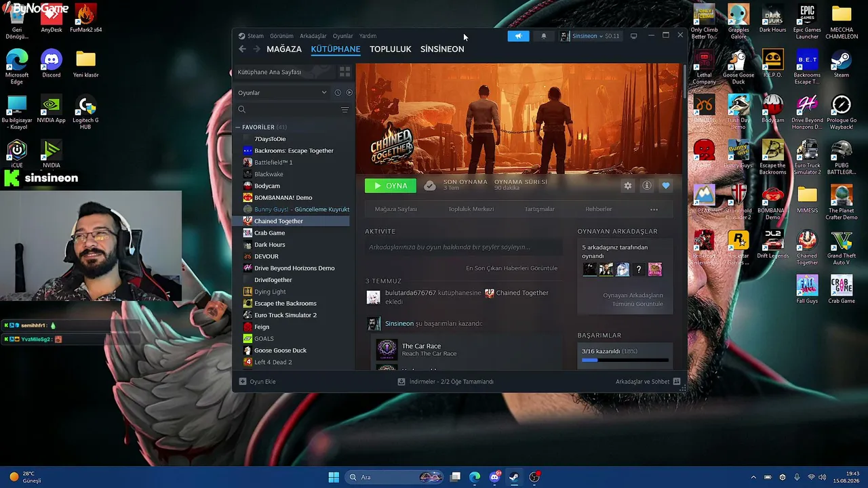The height and width of the screenshot is (488, 868).
Task: Open The Car Race achievement icon
Action: (387, 349)
